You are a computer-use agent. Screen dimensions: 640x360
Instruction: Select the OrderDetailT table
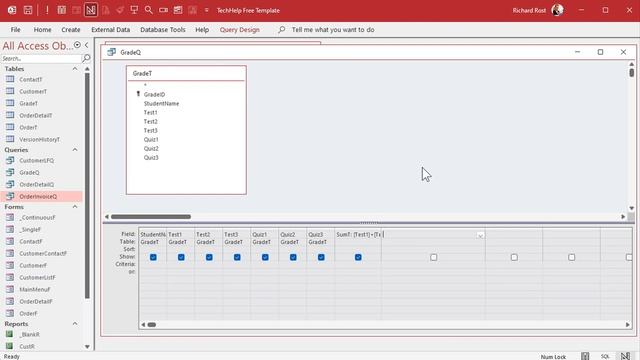[36, 116]
